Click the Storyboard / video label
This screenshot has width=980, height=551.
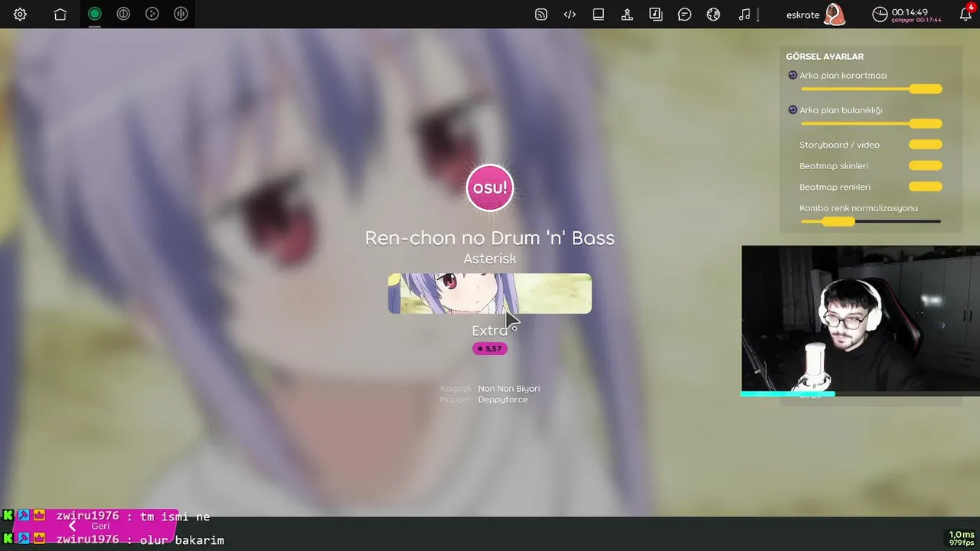(x=839, y=145)
